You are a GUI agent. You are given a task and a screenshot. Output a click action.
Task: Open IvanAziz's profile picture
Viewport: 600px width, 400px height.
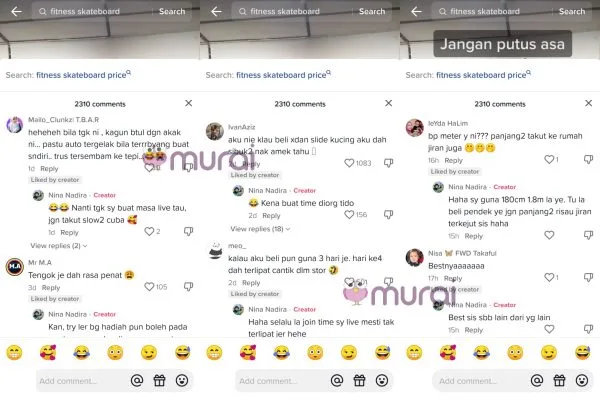tap(215, 131)
